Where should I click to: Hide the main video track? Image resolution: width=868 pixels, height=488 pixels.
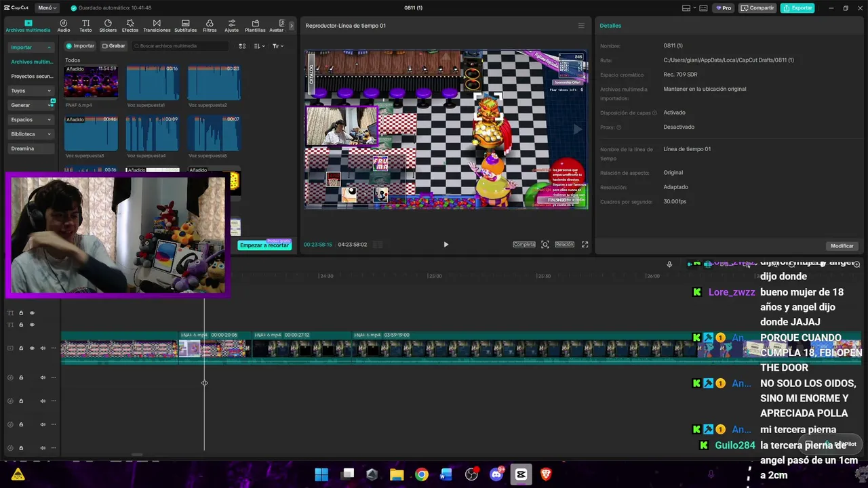pyautogui.click(x=32, y=348)
